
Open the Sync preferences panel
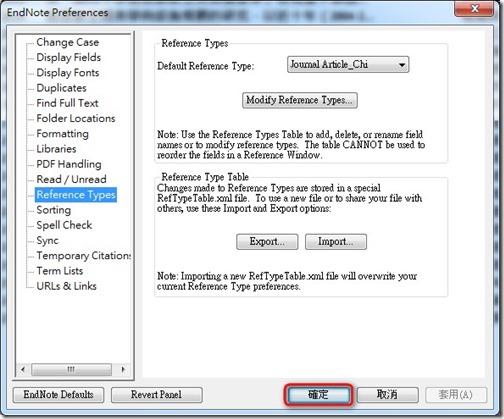coord(47,240)
